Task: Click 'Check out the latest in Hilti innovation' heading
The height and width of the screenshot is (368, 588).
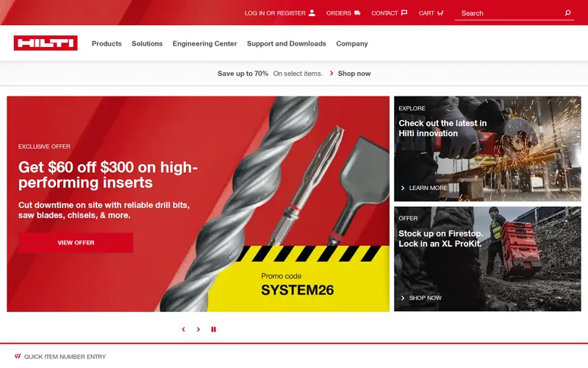Action: [x=442, y=128]
